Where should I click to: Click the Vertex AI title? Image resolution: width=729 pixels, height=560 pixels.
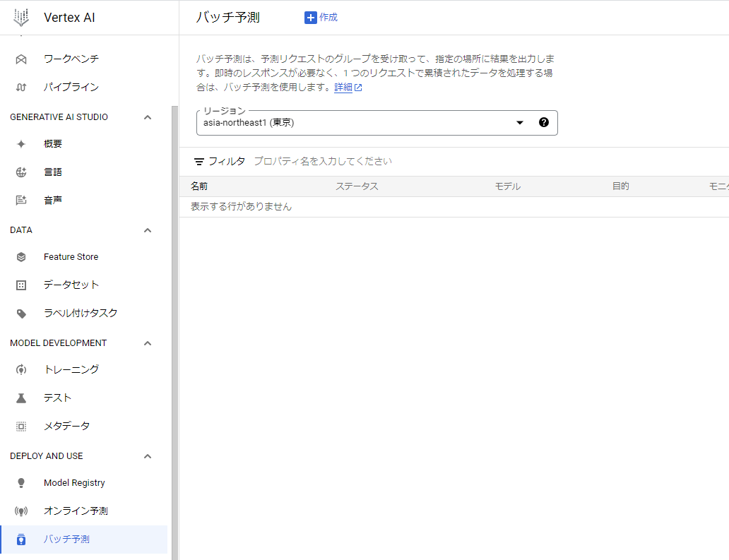click(x=69, y=17)
